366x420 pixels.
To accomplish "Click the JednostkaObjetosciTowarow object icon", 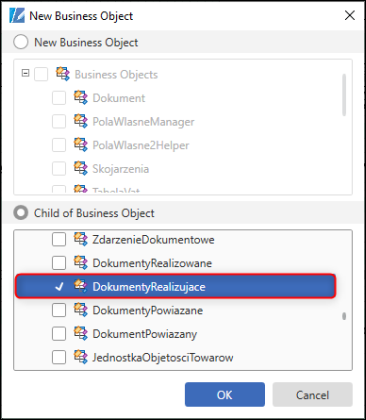I will (x=80, y=357).
